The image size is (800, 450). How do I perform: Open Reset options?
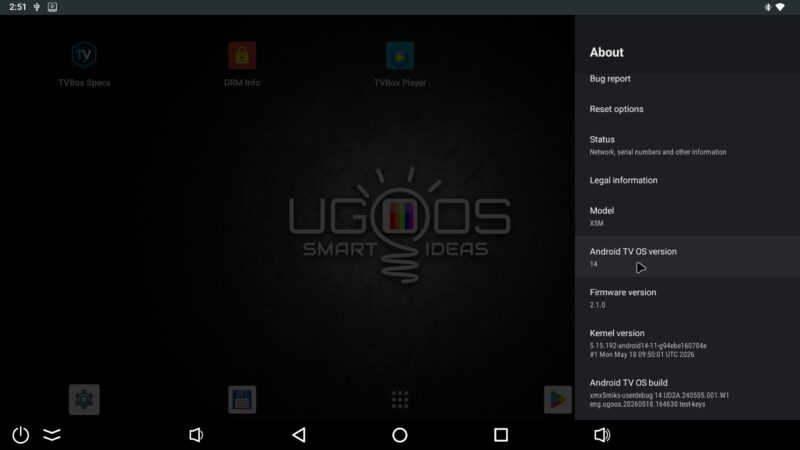[687, 109]
